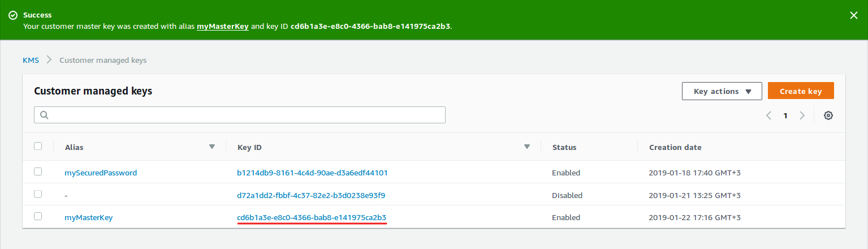Viewport: 868px width, 249px height.
Task: Sort by Key ID column arrow
Action: pos(526,147)
